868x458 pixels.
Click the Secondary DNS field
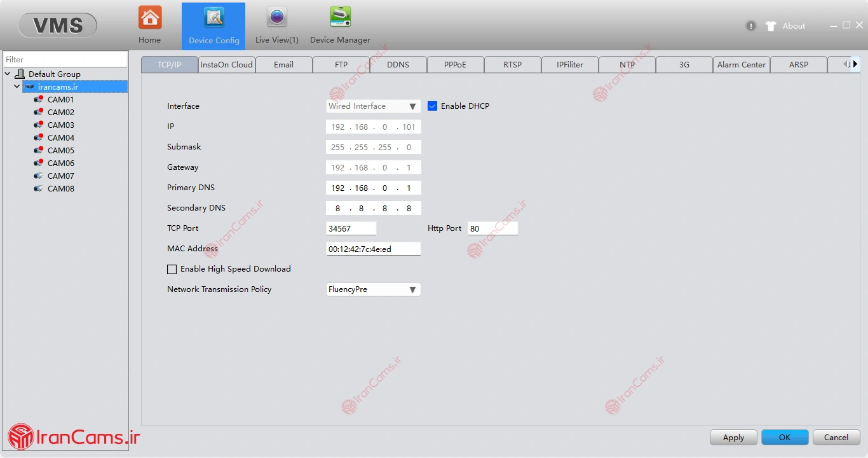click(x=374, y=208)
